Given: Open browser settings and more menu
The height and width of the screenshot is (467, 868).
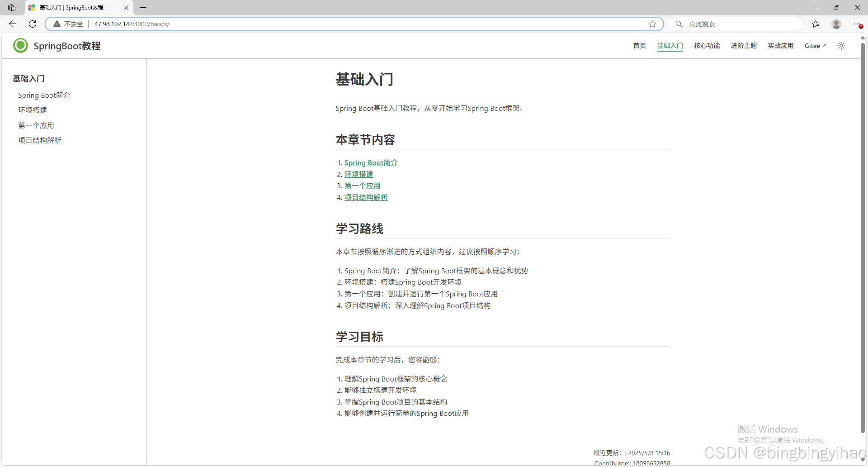Looking at the screenshot, I should pos(857,24).
